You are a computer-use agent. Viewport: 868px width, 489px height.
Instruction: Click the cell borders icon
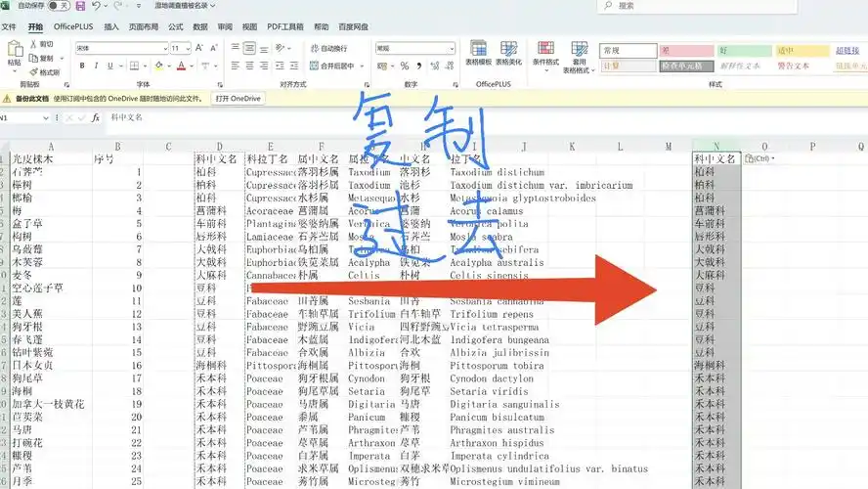point(134,66)
